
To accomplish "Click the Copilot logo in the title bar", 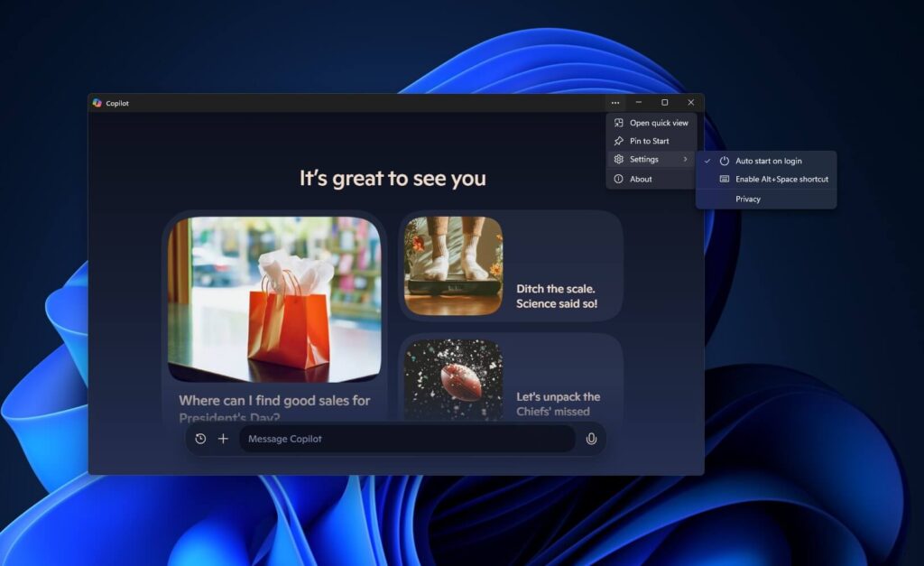I will [x=99, y=102].
